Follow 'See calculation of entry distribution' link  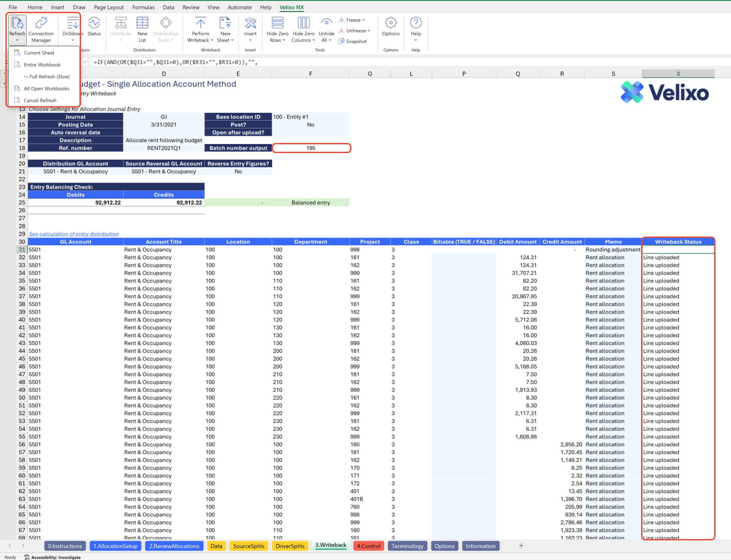click(x=74, y=234)
